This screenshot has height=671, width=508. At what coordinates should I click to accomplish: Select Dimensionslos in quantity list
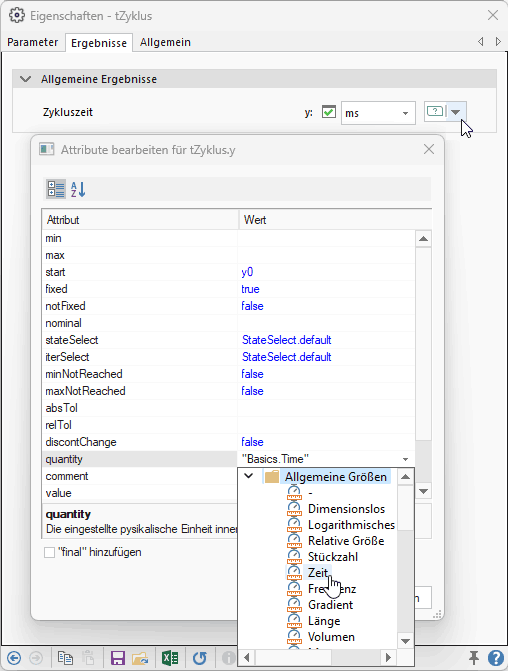pyautogui.click(x=346, y=509)
